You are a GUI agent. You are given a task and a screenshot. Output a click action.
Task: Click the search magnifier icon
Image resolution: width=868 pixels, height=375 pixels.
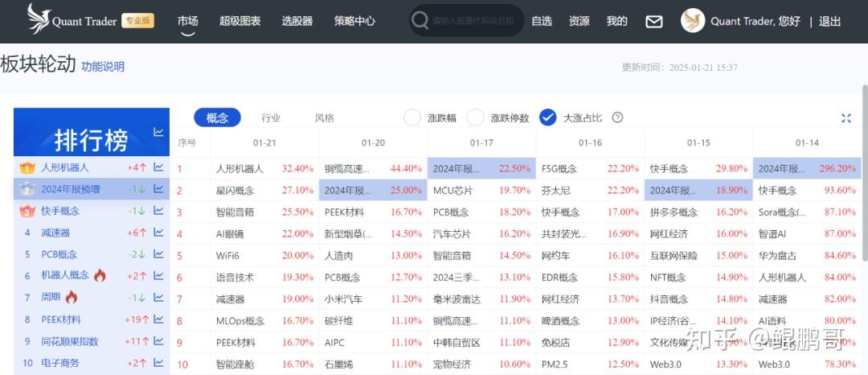(420, 21)
